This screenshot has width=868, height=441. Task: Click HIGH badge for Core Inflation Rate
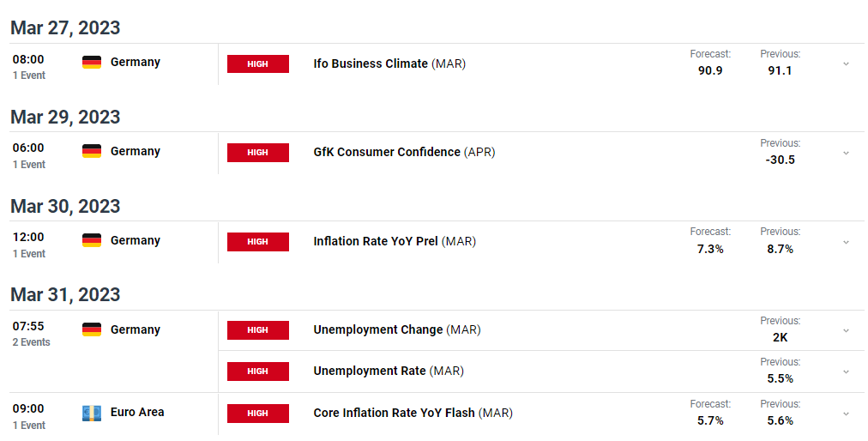[x=258, y=414]
